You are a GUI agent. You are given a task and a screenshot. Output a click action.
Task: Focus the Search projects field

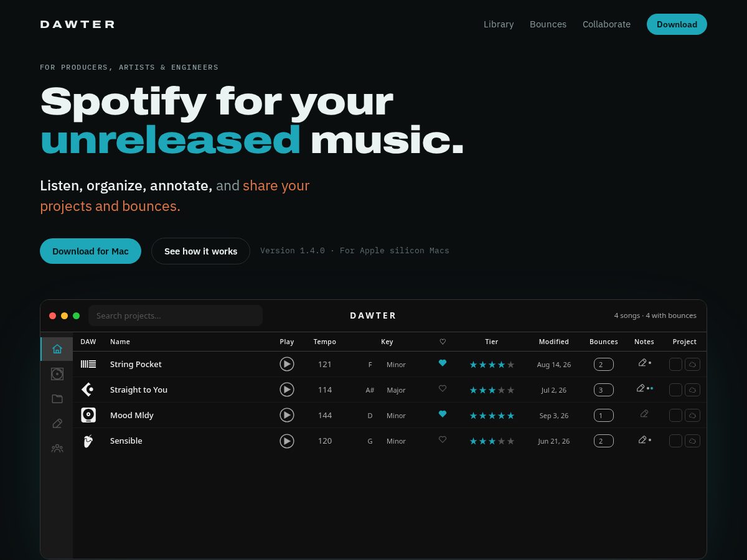(x=176, y=315)
